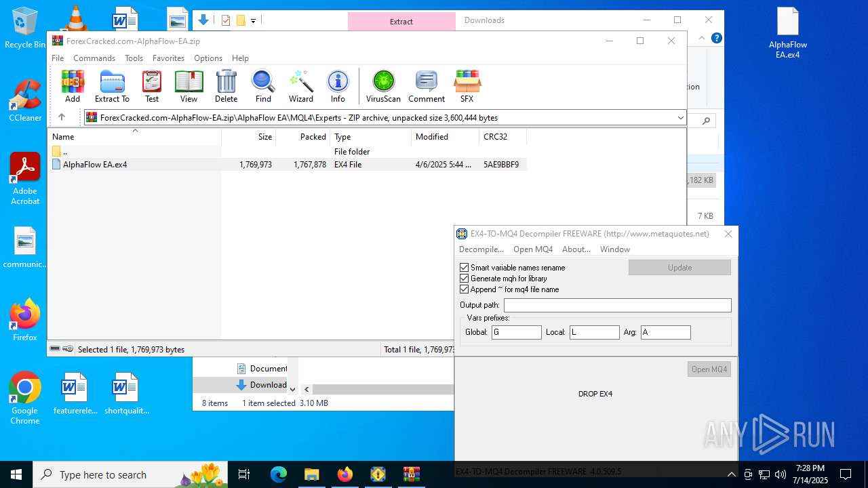Screen dimensions: 868x488
Task: Click the Arg prefix field
Action: click(665, 332)
